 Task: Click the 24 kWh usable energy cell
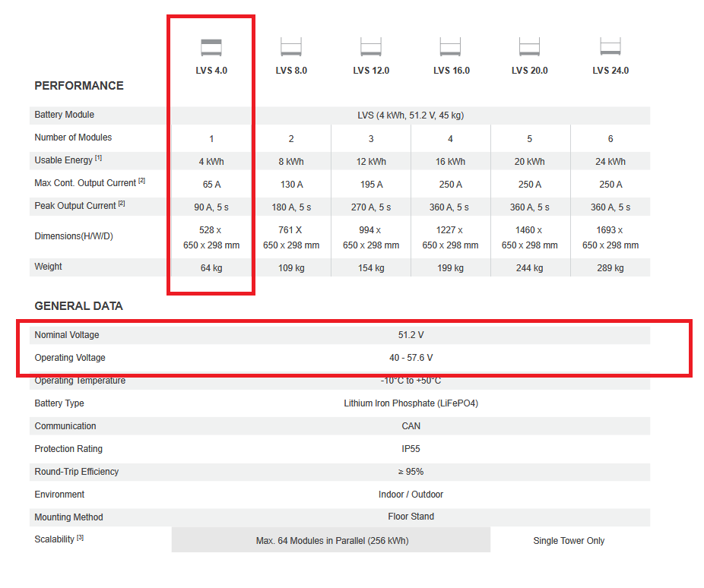610,162
